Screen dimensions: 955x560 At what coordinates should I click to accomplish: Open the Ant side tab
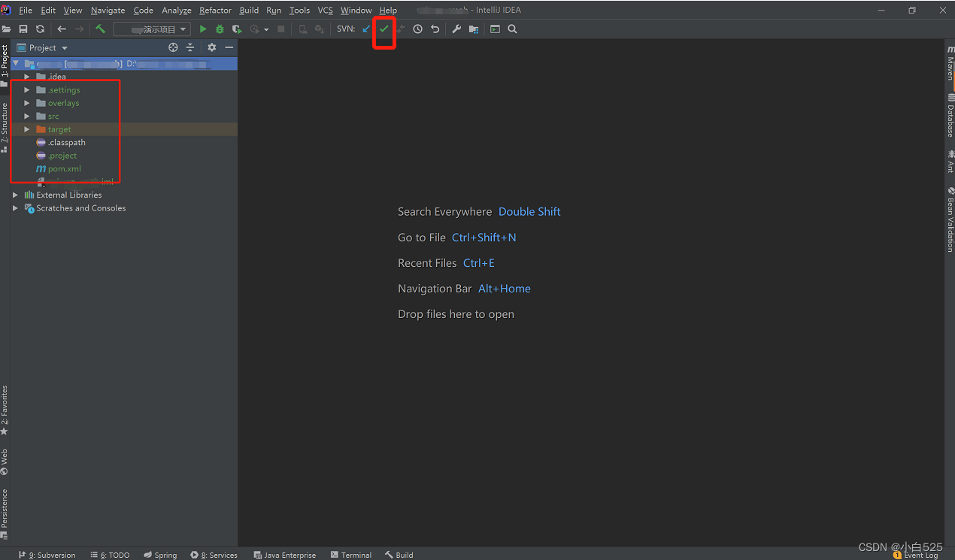950,162
